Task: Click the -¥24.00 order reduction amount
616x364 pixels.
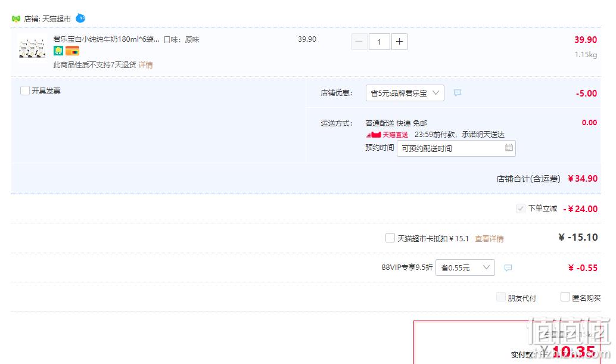Action: pyautogui.click(x=580, y=209)
